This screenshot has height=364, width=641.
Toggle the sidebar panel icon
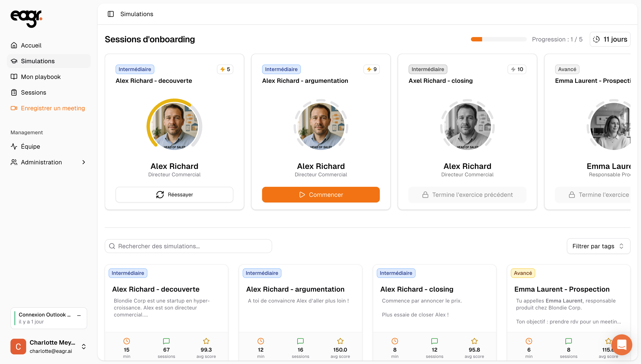pos(111,14)
